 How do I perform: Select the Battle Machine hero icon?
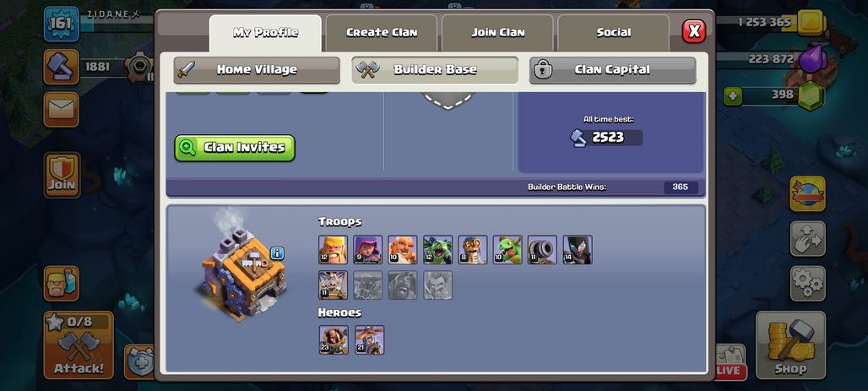click(x=334, y=340)
